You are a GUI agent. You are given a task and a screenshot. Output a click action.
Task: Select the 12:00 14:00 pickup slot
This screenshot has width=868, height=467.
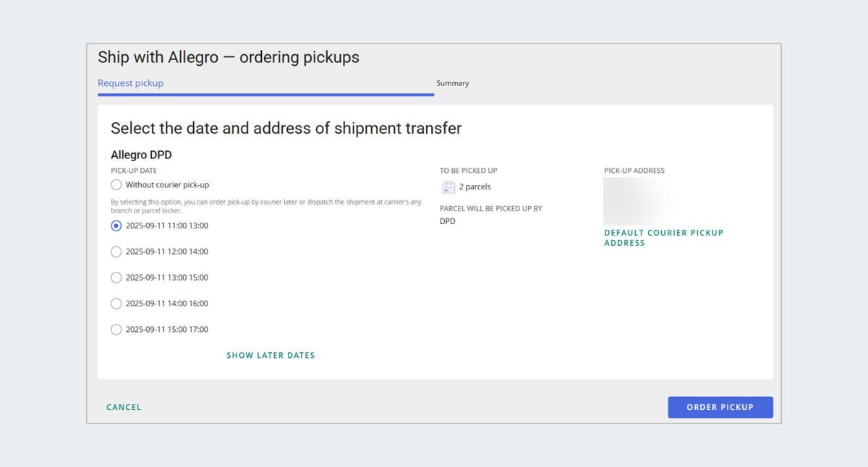[x=116, y=252]
